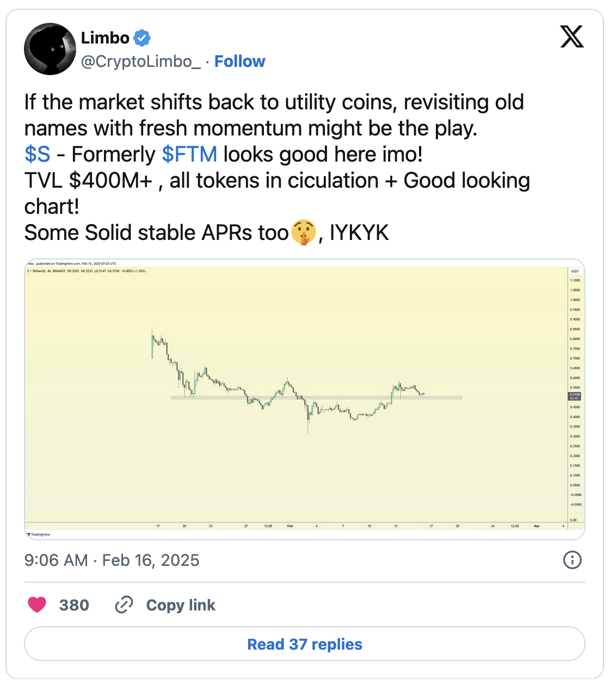Viewport: 616px width, 691px height.
Task: Open the $S cashtag link
Action: [x=38, y=155]
